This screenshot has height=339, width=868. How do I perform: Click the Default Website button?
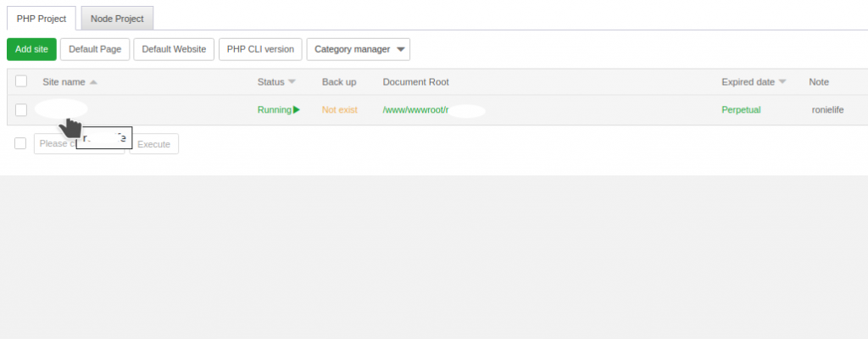174,49
